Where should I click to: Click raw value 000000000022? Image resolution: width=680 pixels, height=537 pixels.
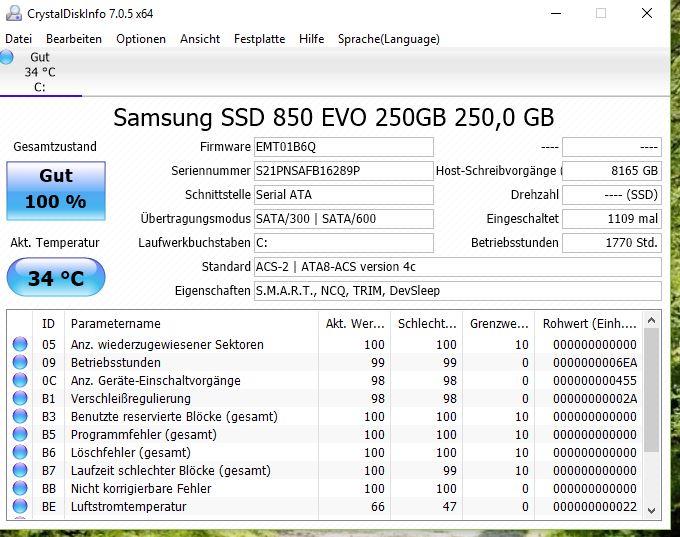(595, 507)
